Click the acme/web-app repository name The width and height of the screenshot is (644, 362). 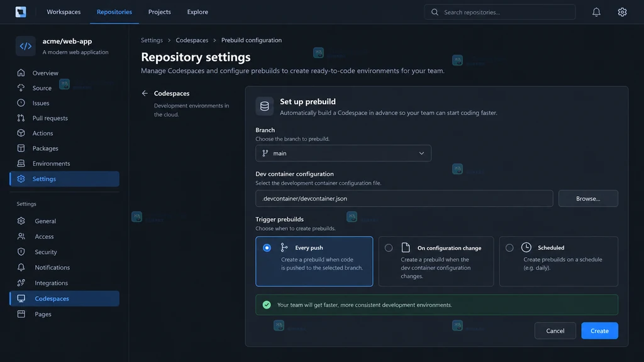click(67, 41)
